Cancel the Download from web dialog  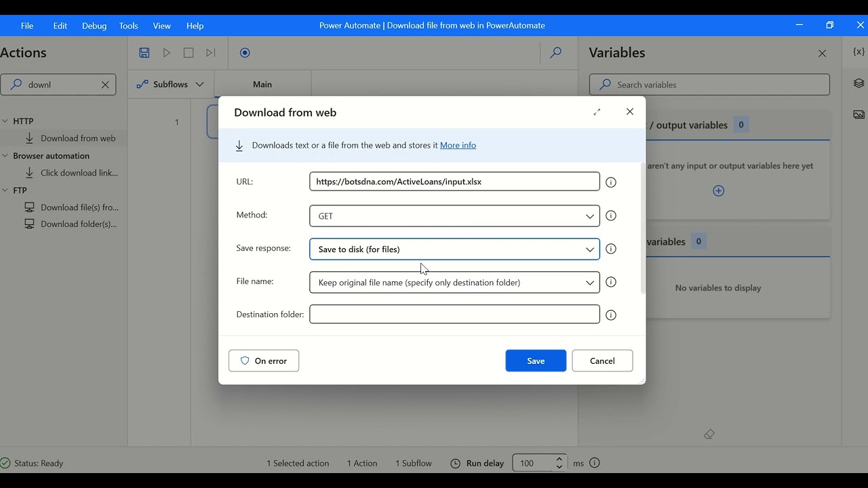pyautogui.click(x=602, y=361)
